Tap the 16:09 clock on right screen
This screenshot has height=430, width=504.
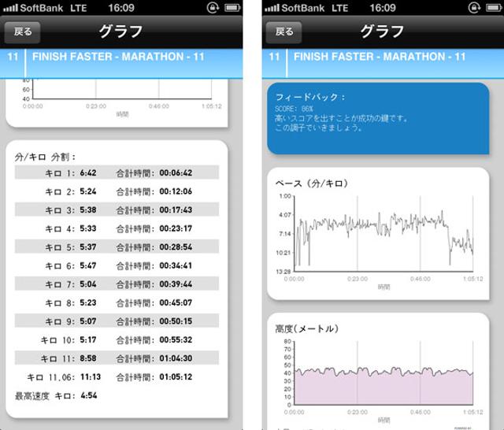(383, 8)
